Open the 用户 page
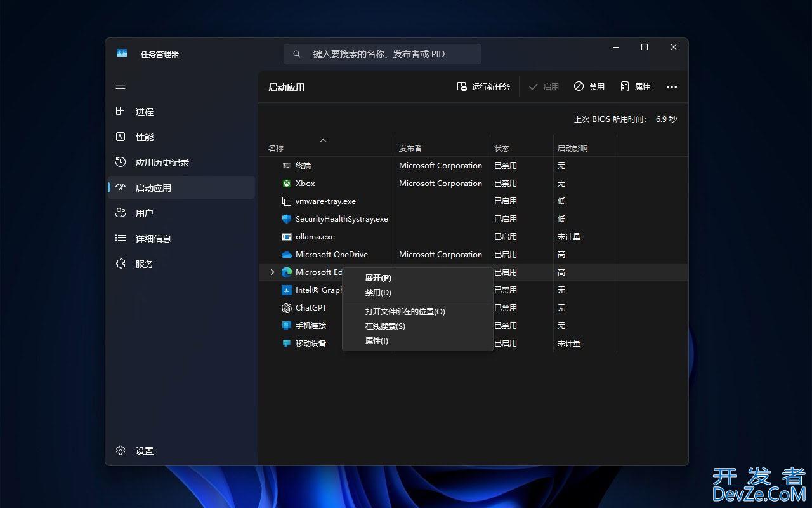Viewport: 812px width, 508px height. pos(181,213)
